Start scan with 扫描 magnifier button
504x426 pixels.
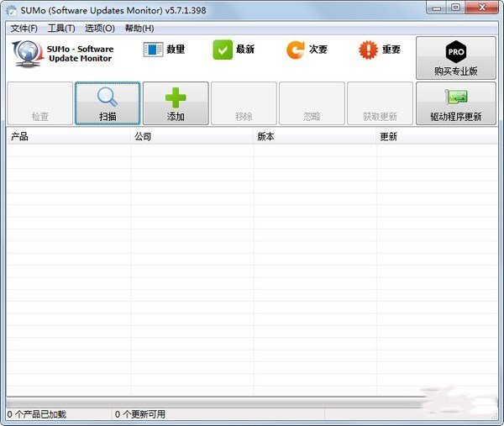point(108,103)
